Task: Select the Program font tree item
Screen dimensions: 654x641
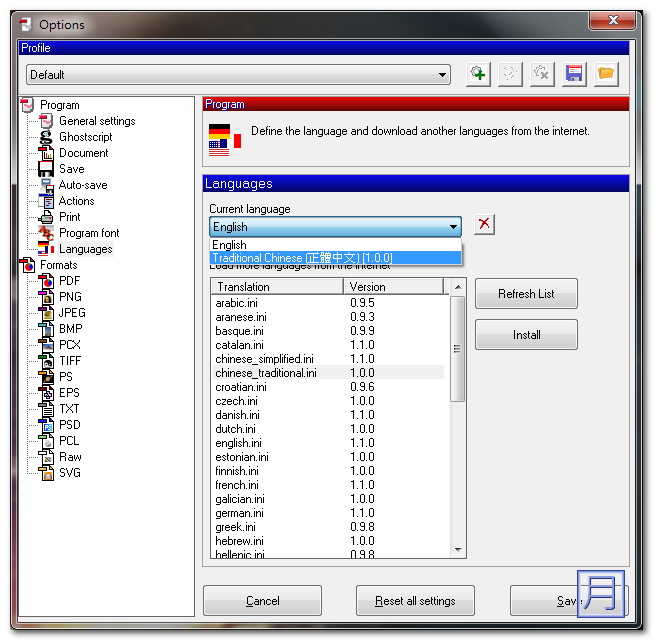Action: point(89,233)
